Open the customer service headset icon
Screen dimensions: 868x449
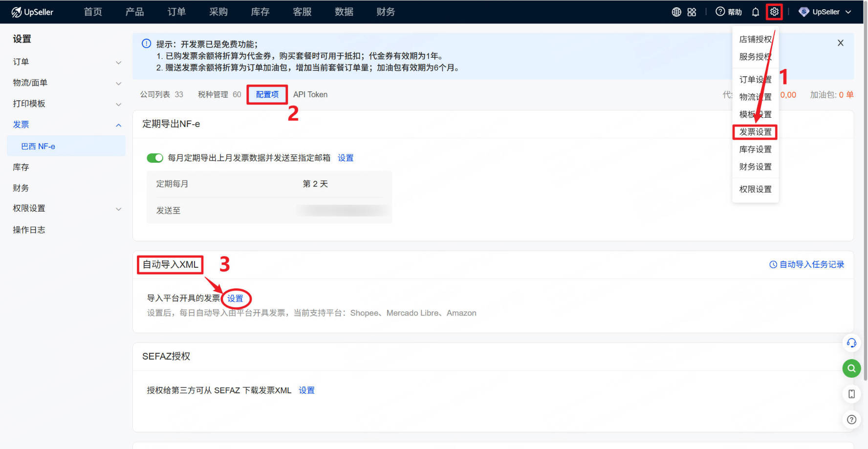[x=851, y=343]
